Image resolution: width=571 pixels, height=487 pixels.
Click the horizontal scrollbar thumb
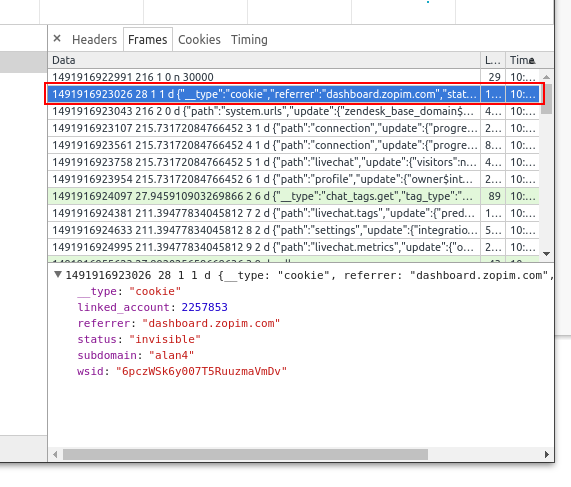click(x=245, y=454)
